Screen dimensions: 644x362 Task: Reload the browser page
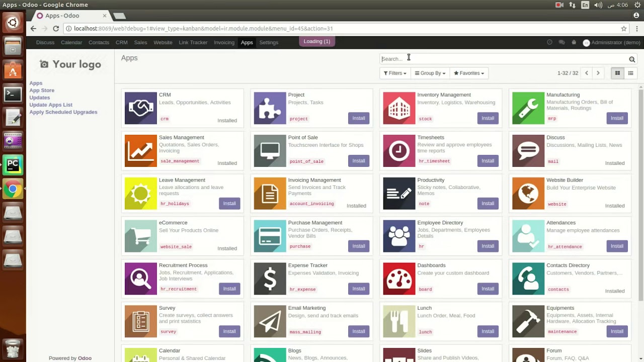56,29
